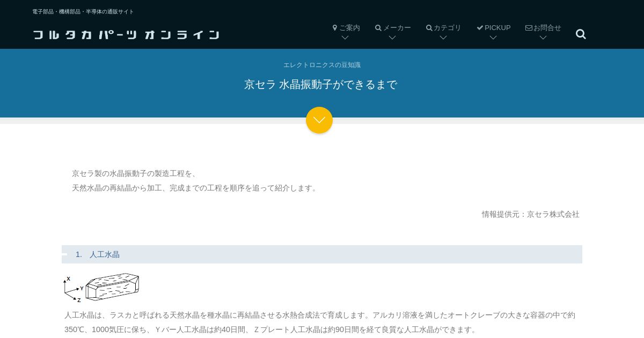Click the artificial crystal XYZ diagram image
Image resolution: width=644 pixels, height=338 pixels.
101,288
